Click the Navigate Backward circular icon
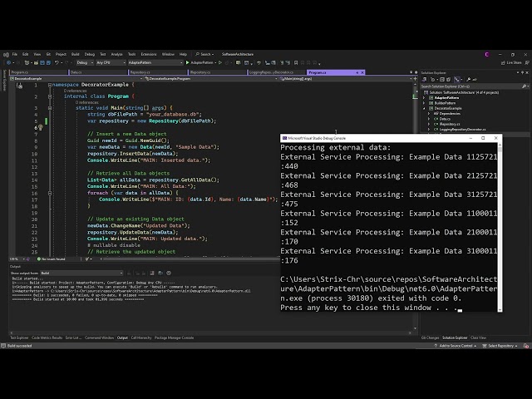 click(x=8, y=63)
